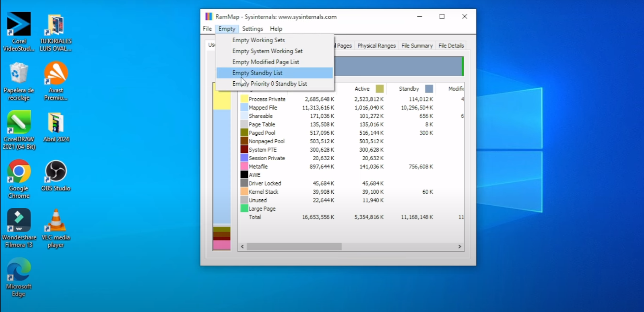Open the Abril 2024 folder icon
The height and width of the screenshot is (312, 644).
pos(56,127)
